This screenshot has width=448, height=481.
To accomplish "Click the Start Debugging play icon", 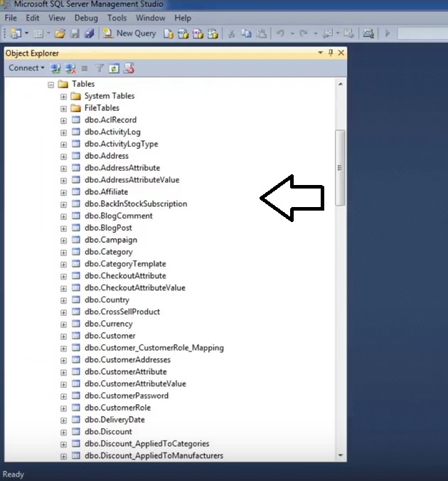I will click(388, 33).
